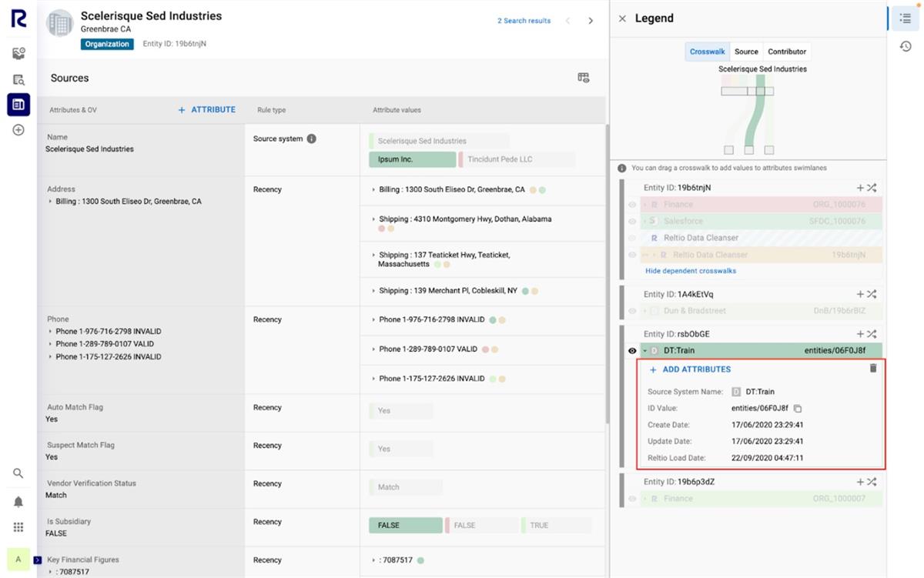Screen dimensions: 924x578
Task: Go to the next search result arrow
Action: pos(591,21)
